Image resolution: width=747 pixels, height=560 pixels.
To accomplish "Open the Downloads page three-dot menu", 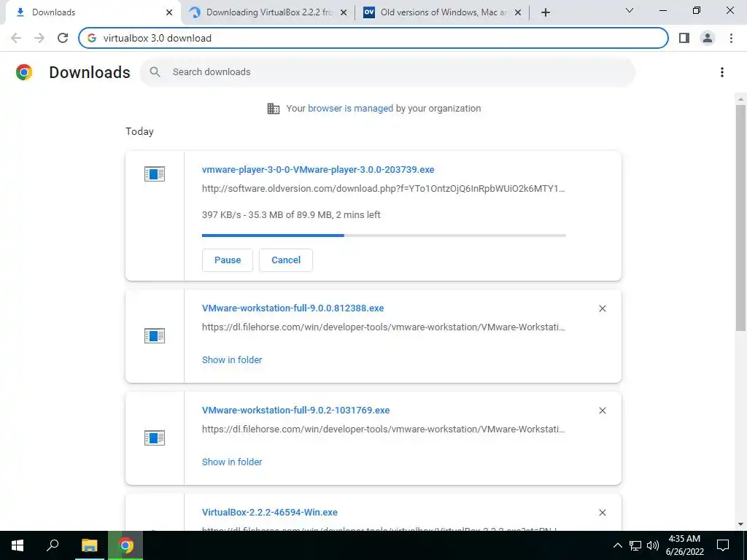I will [x=722, y=72].
